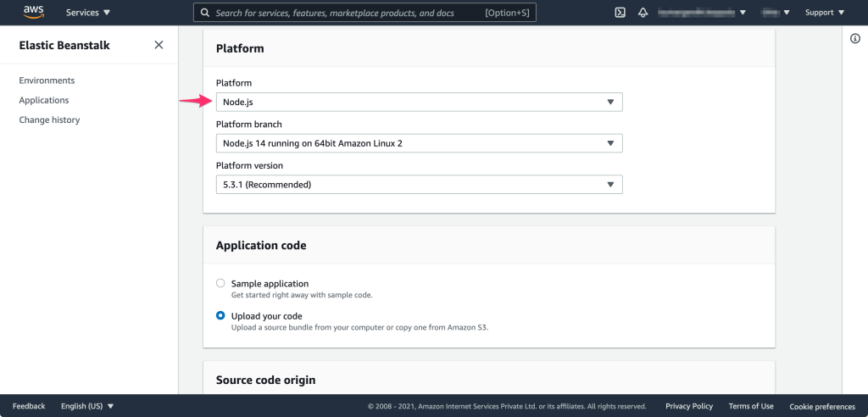The image size is (868, 417).
Task: Close the Elastic Beanstalk sidebar panel
Action: click(x=159, y=45)
